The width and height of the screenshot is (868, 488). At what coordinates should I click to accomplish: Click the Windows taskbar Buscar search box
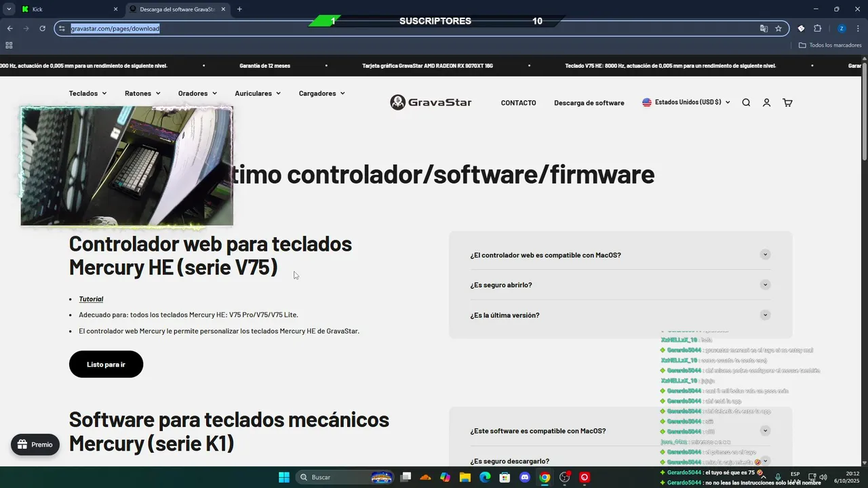coord(344,477)
